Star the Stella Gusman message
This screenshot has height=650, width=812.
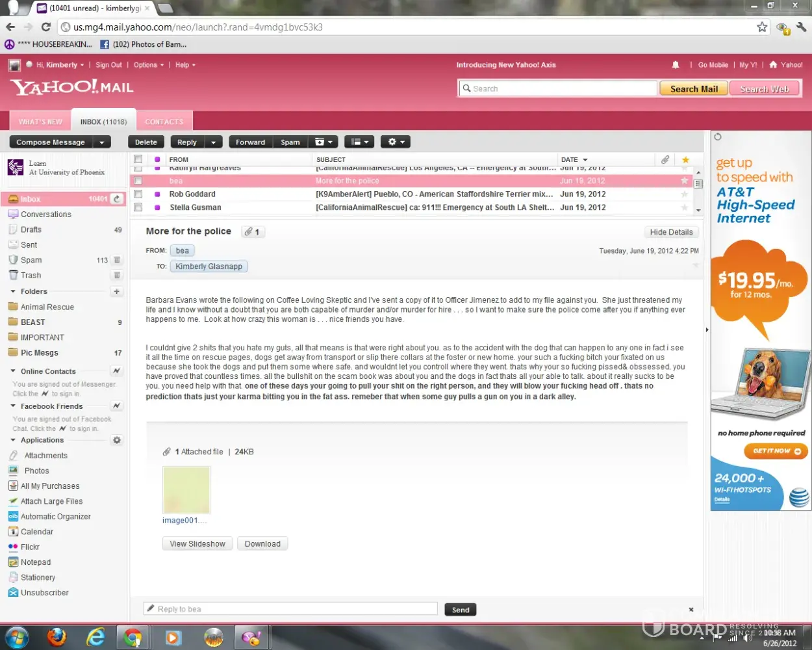(x=684, y=207)
